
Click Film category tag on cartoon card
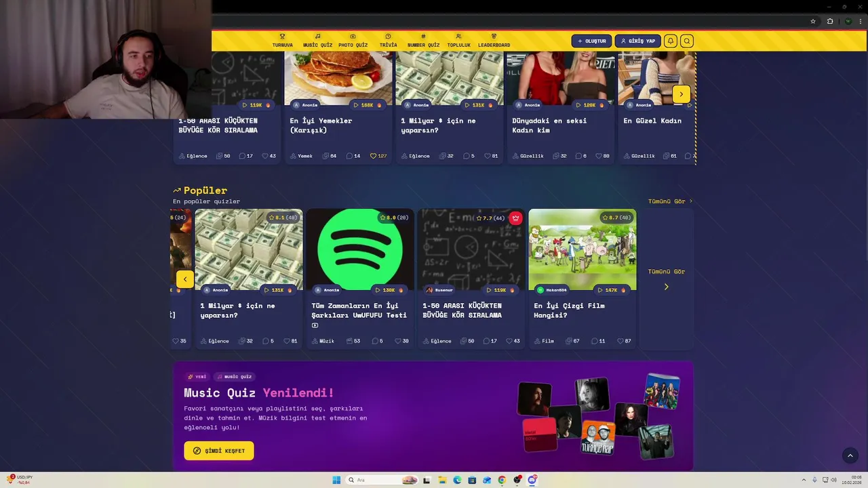pyautogui.click(x=544, y=341)
